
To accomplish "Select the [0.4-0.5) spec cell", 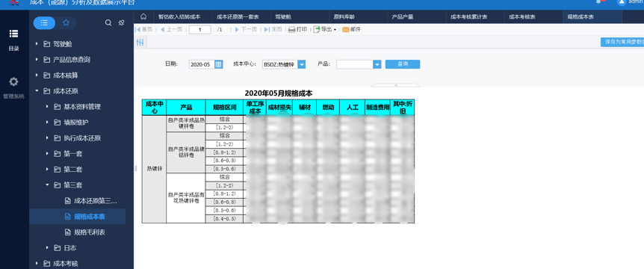I will click(x=224, y=219).
